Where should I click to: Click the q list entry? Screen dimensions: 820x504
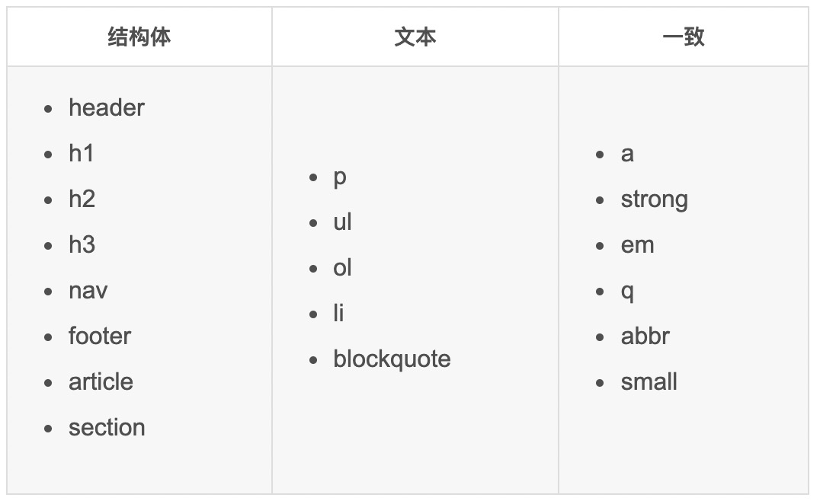[627, 292]
